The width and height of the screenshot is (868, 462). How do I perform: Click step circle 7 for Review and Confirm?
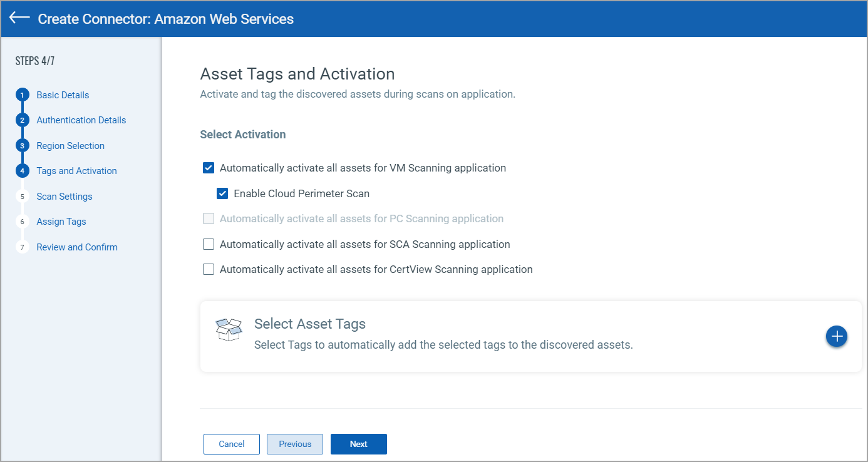click(x=22, y=247)
